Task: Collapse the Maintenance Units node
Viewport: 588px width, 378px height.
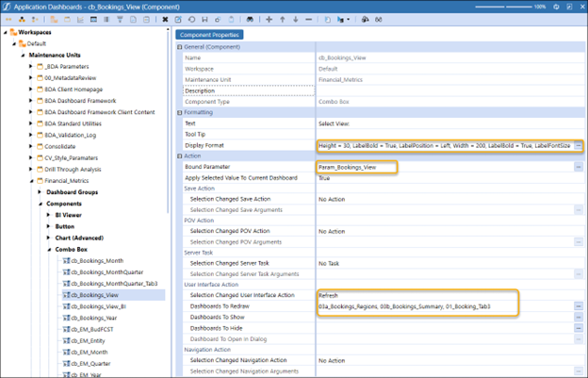Action: [24, 55]
